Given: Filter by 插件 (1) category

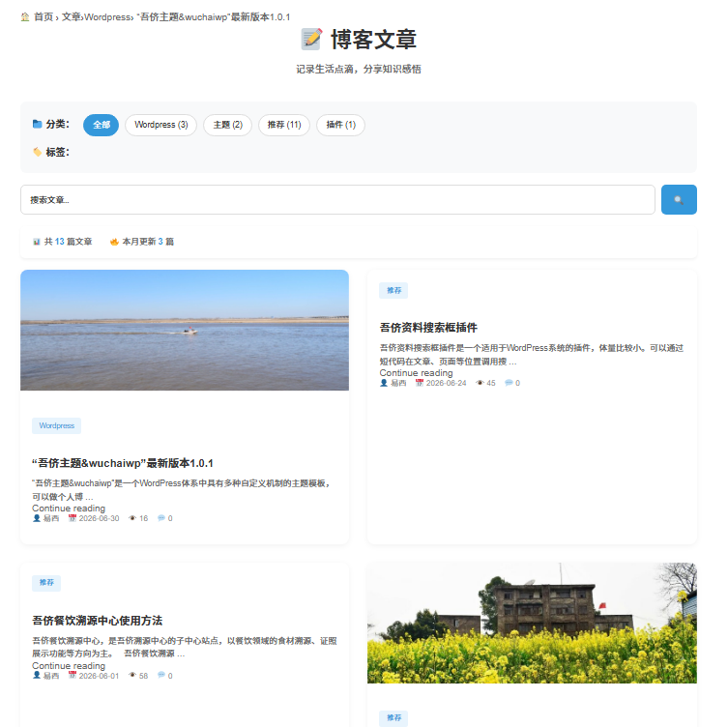Looking at the screenshot, I should click(340, 125).
